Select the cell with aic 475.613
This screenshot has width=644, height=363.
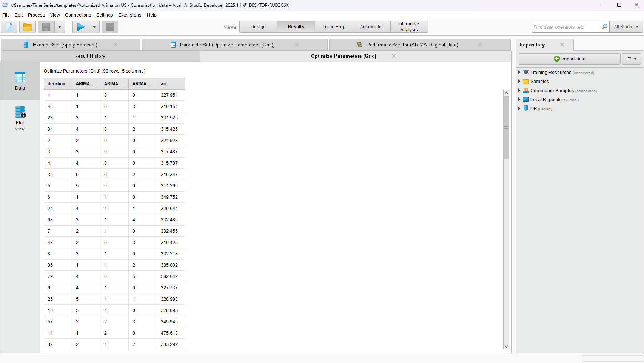point(171,333)
